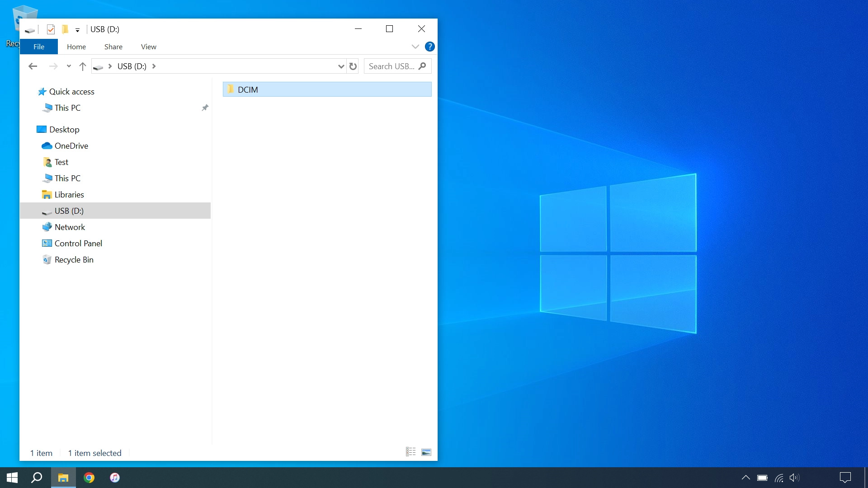The height and width of the screenshot is (488, 868).
Task: Click the network icon in the system tray
Action: pos(778,478)
